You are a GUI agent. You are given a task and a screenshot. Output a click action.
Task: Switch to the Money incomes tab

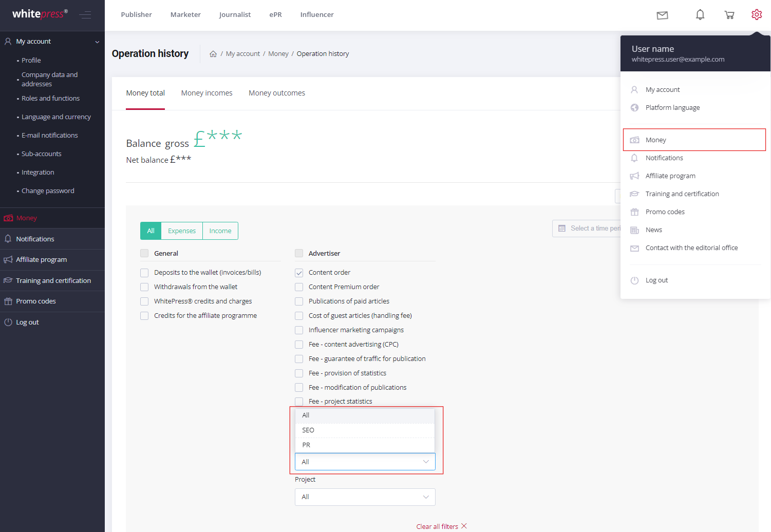(206, 93)
